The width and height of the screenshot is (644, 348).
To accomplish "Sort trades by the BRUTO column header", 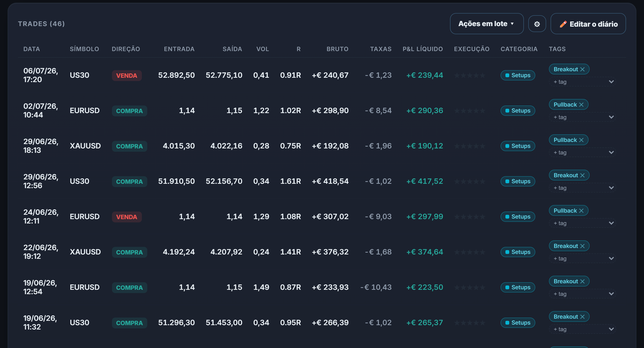I will [337, 49].
